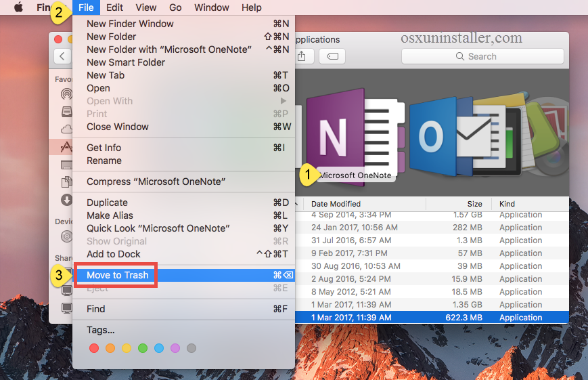Choose Make Alias
Image resolution: width=588 pixels, height=380 pixels.
[184, 215]
